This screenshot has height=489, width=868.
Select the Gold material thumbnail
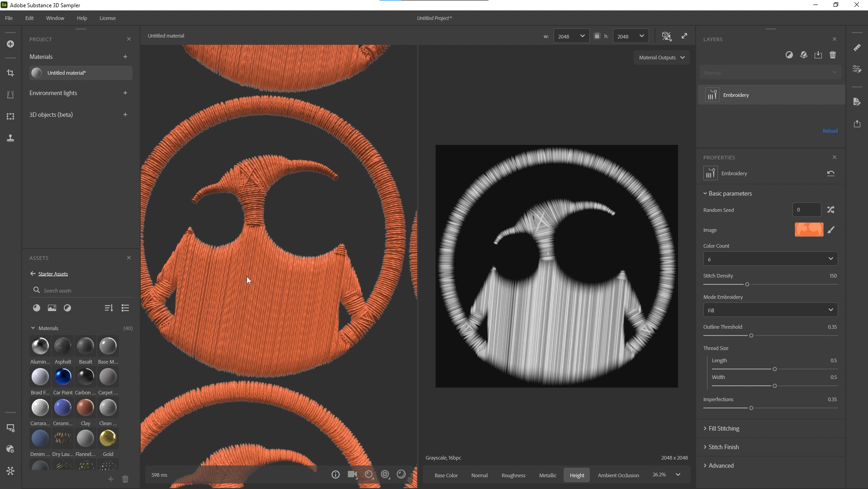[108, 438]
